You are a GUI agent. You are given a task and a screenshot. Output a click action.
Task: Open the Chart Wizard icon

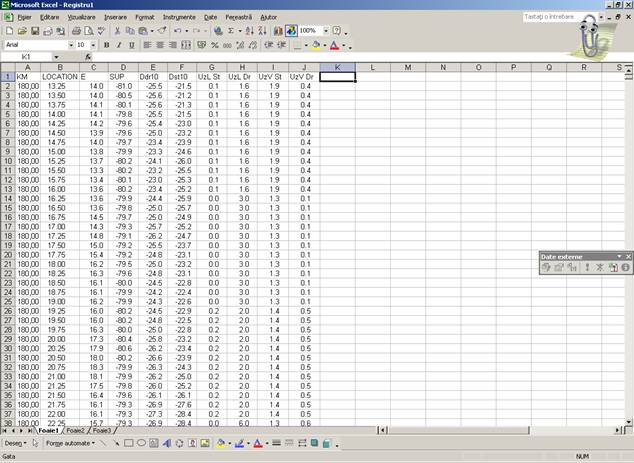pos(277,31)
